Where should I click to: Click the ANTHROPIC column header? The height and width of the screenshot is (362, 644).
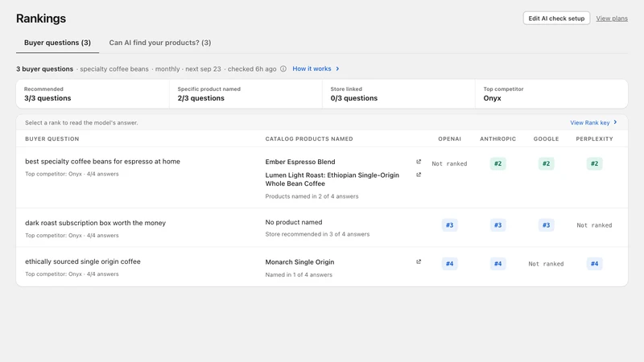point(497,138)
